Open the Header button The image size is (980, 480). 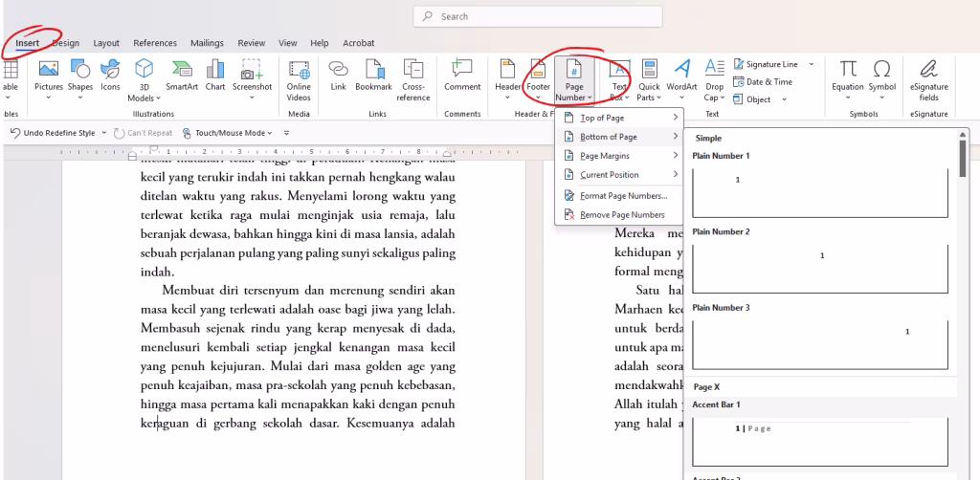pos(507,80)
